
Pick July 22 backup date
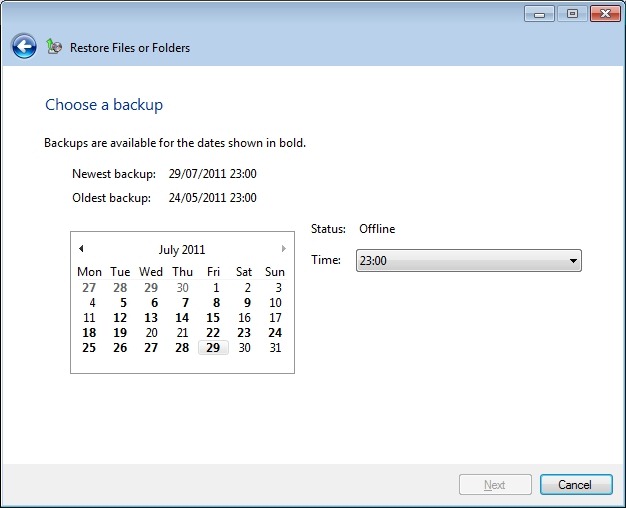(x=213, y=333)
